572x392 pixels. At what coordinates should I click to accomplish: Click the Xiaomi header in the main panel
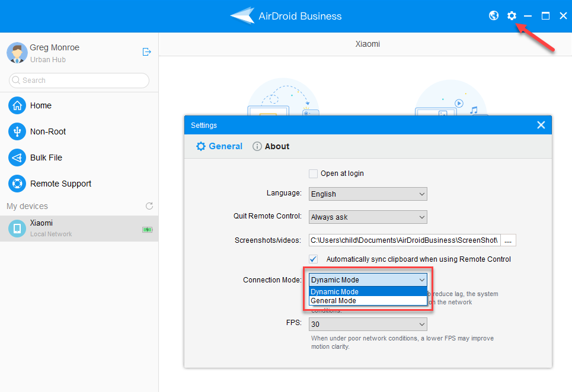368,44
